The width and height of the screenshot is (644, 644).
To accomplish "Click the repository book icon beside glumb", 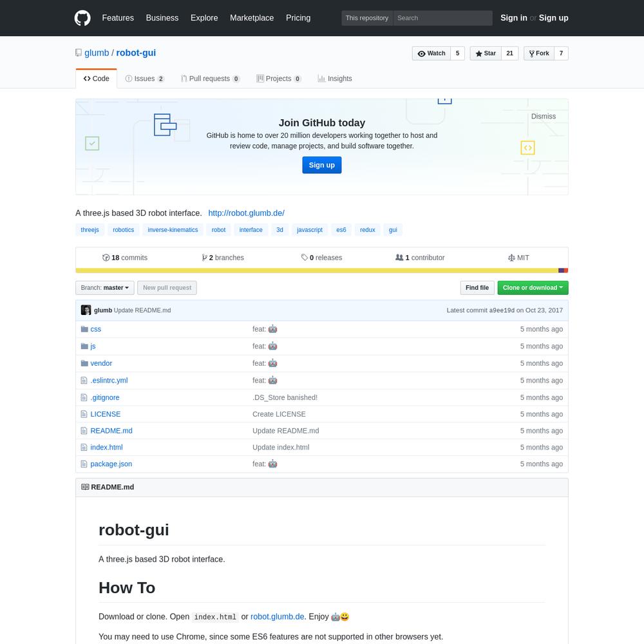I will [x=79, y=53].
